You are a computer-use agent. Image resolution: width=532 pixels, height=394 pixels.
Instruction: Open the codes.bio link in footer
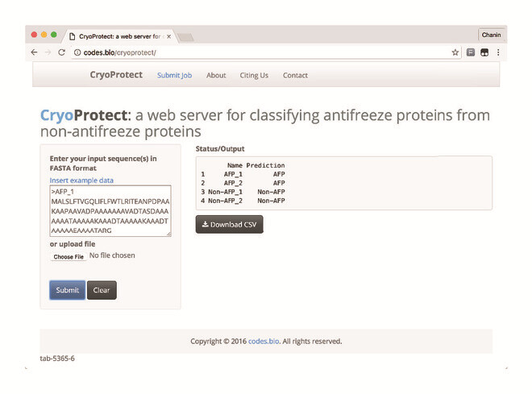264,341
